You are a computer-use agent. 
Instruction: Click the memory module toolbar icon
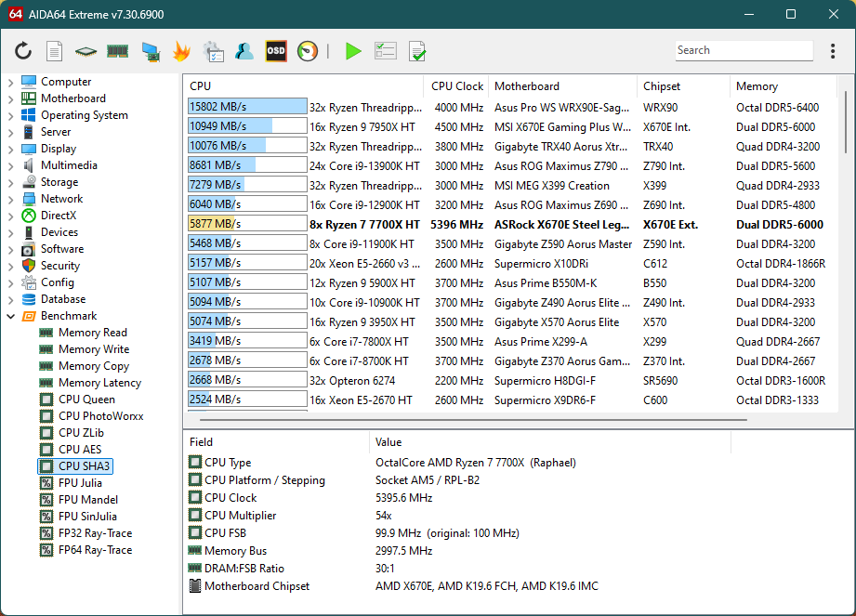pyautogui.click(x=117, y=51)
